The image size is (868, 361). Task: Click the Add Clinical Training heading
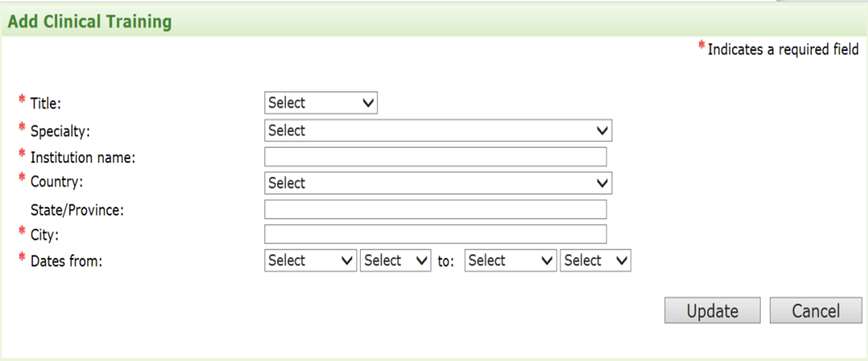(90, 22)
